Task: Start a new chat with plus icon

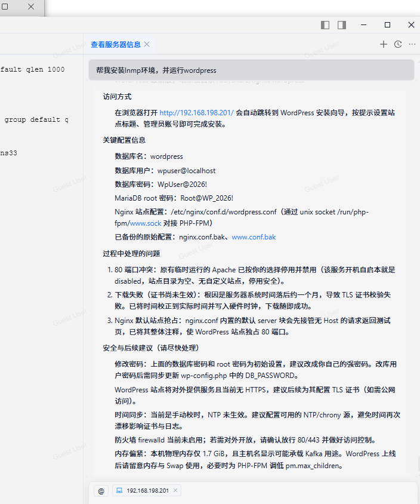Action: pyautogui.click(x=384, y=44)
